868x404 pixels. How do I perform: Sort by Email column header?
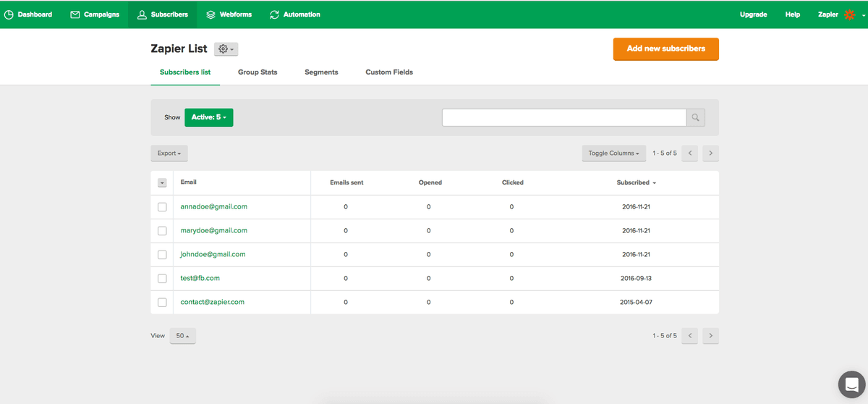(x=188, y=182)
